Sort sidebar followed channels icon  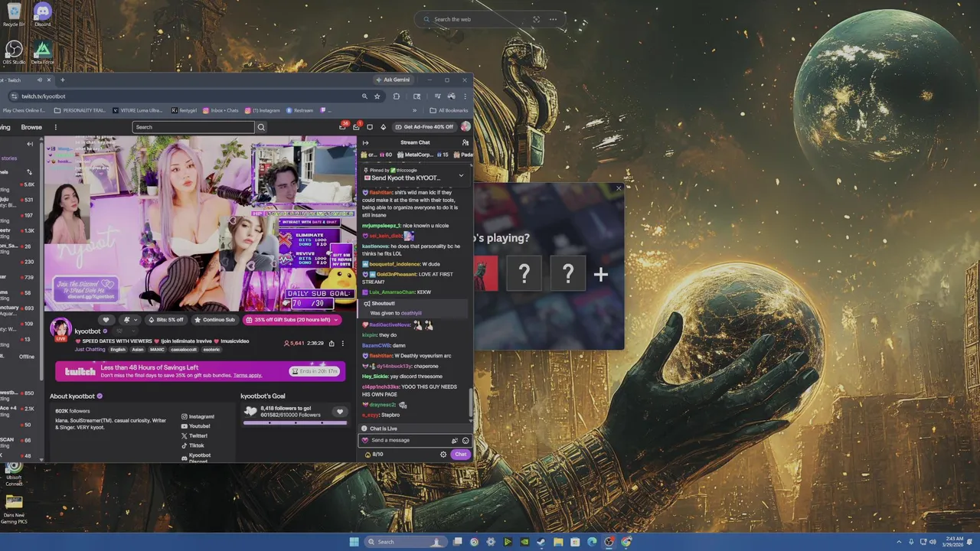[x=30, y=172]
